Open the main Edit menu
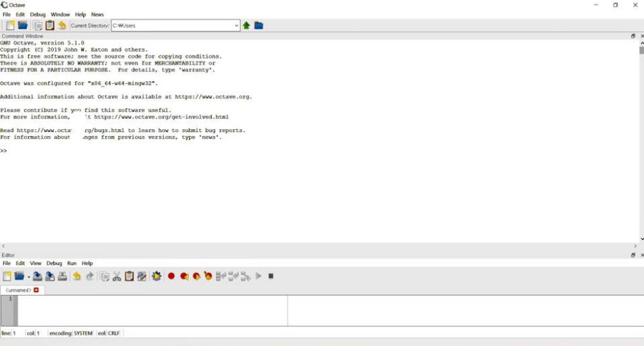Viewport: 644px width, 346px height. [x=20, y=14]
